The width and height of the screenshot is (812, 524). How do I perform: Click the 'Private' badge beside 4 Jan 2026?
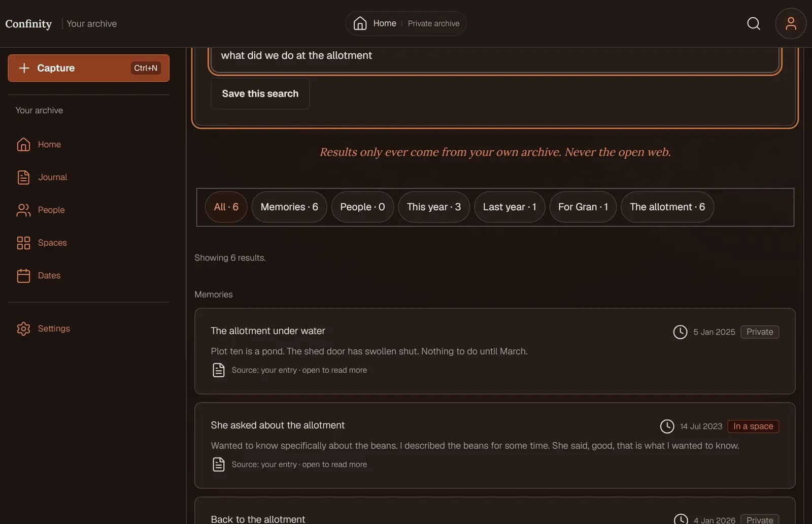point(760,519)
